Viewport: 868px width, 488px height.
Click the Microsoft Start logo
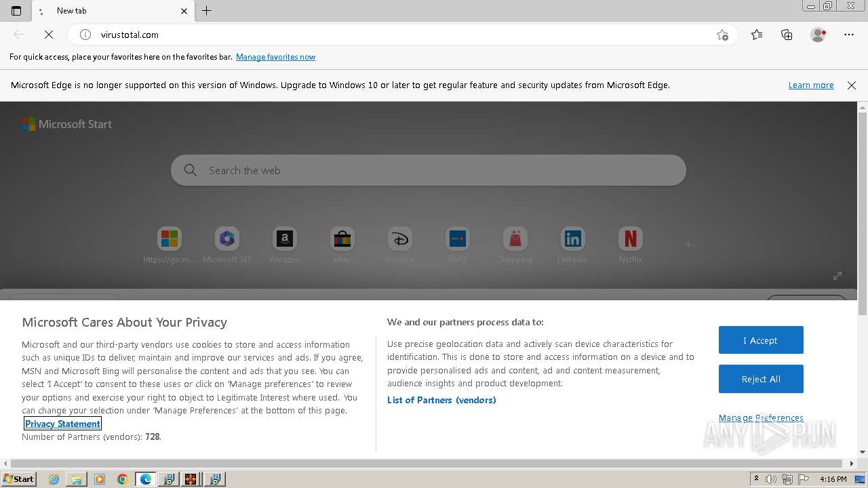[66, 124]
